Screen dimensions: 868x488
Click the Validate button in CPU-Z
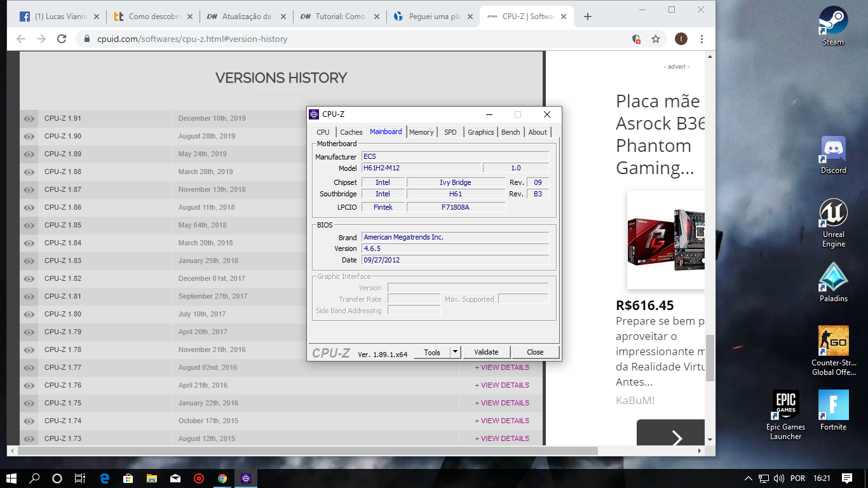[486, 352]
